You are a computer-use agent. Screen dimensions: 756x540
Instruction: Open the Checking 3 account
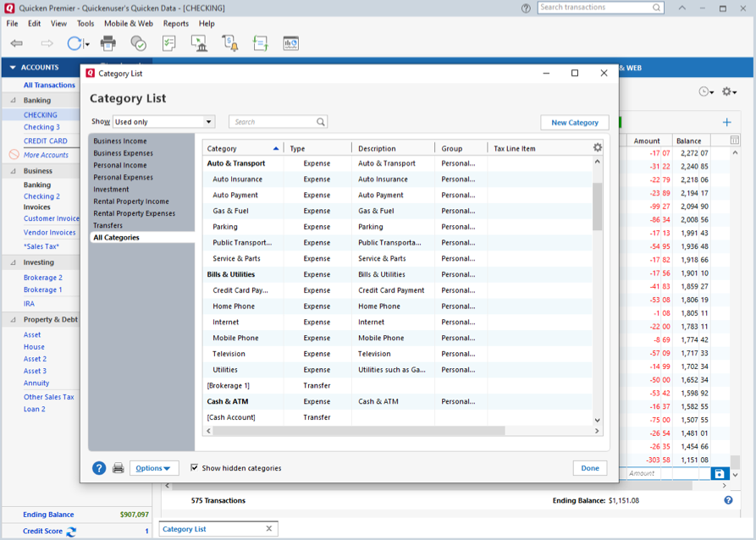coord(42,127)
